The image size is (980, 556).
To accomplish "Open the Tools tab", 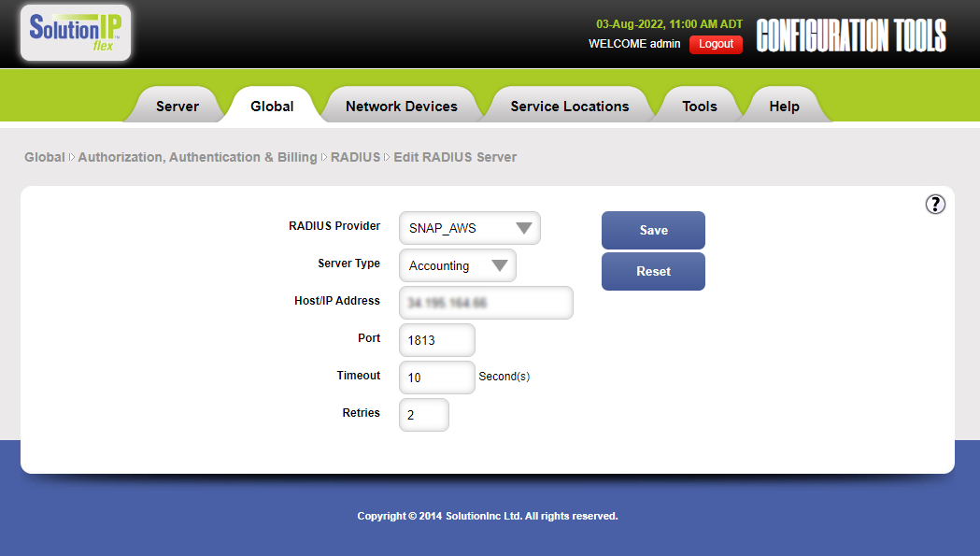I will tap(699, 107).
